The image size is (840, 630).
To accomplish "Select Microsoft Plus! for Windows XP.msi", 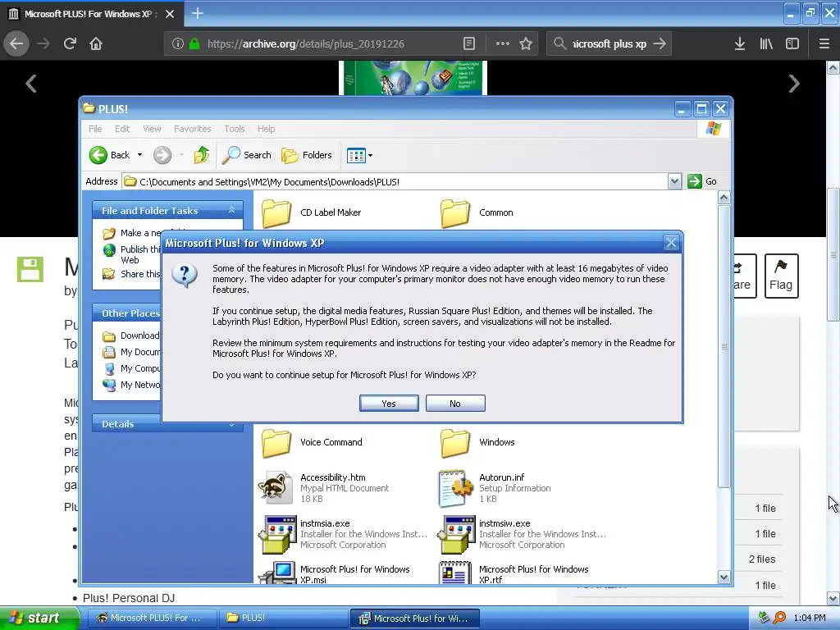I will (335, 573).
